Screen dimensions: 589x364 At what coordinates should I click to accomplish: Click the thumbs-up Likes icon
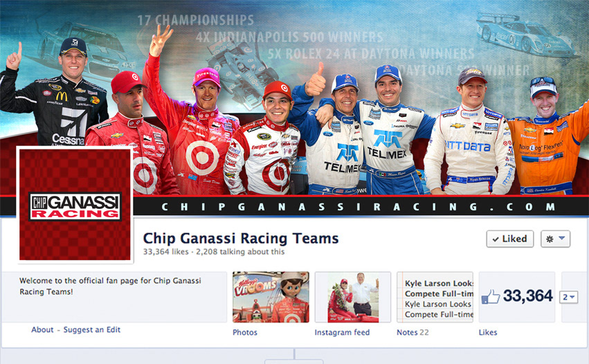491,296
